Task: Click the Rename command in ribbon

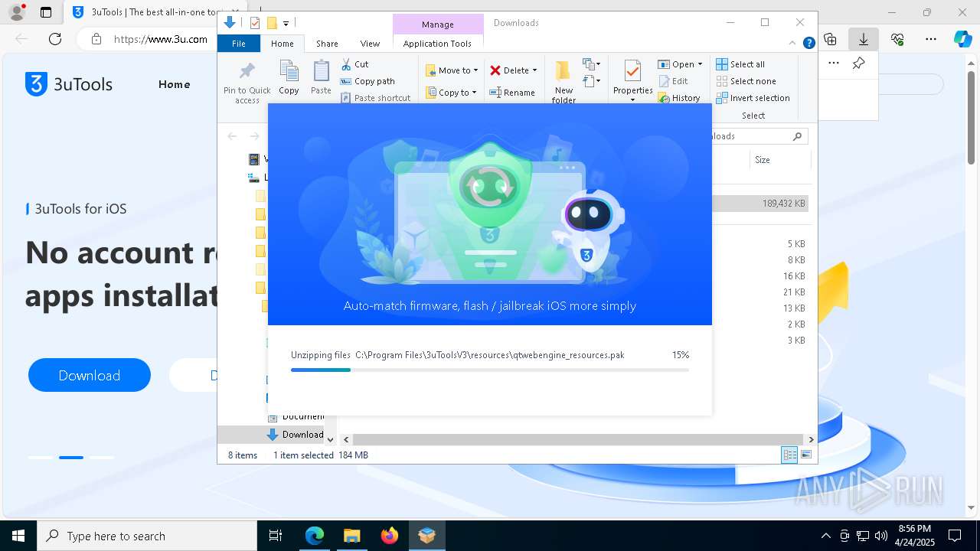Action: (512, 93)
